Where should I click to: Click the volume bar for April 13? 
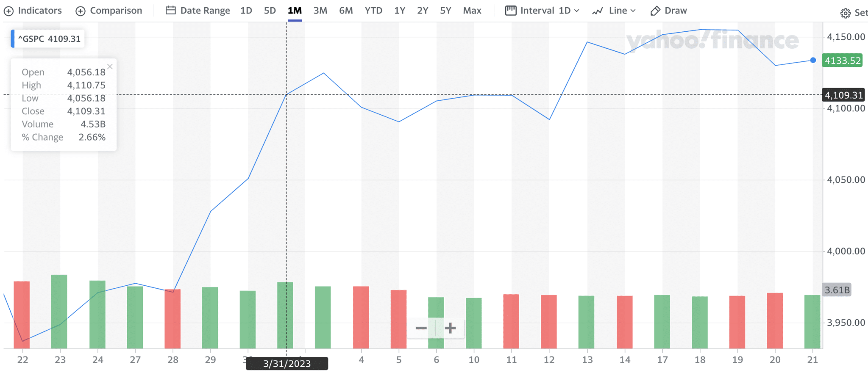pyautogui.click(x=586, y=322)
